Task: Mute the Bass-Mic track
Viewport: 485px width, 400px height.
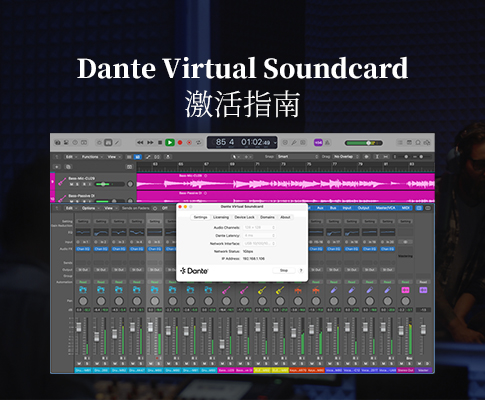Action: click(x=71, y=184)
